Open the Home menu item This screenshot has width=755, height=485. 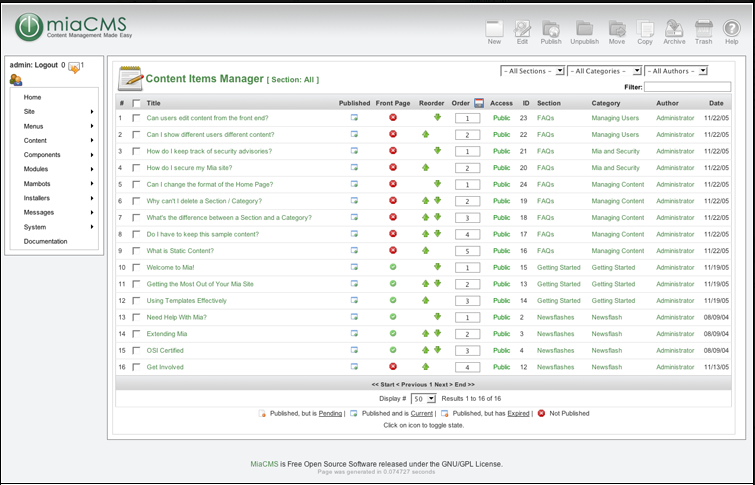tap(32, 97)
